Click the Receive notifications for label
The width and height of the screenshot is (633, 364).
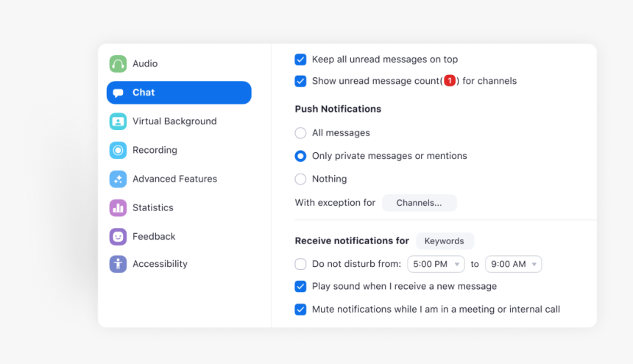pyautogui.click(x=352, y=241)
